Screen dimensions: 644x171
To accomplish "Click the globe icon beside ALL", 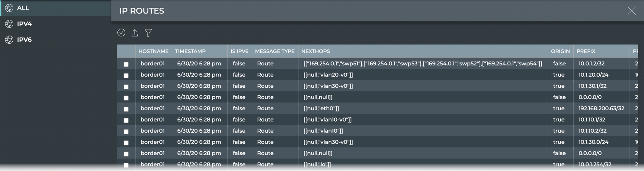I will pos(9,8).
